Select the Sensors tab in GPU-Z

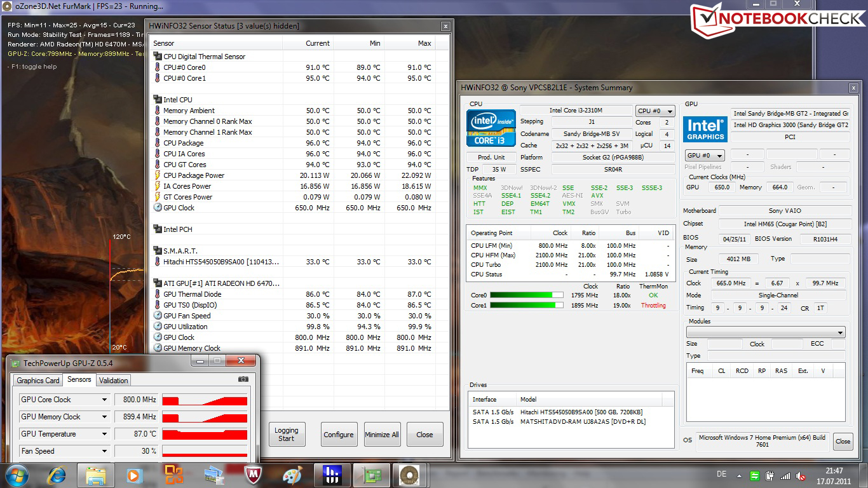pos(79,379)
